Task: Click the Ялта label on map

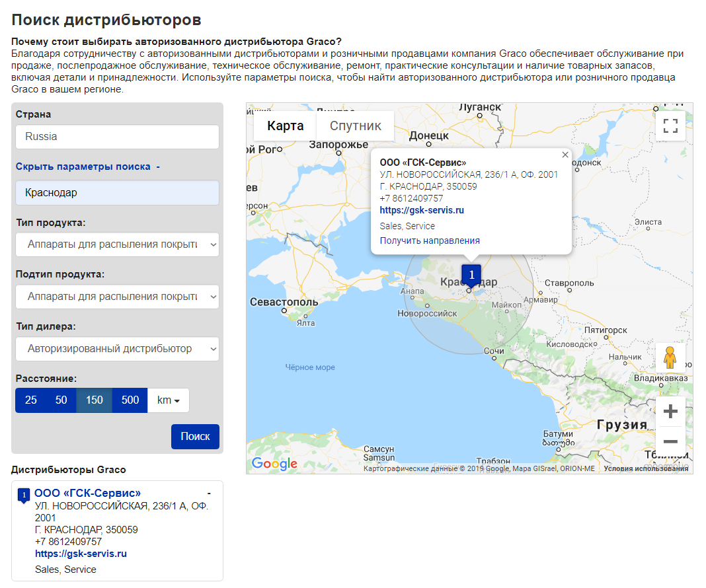Action: [305, 322]
